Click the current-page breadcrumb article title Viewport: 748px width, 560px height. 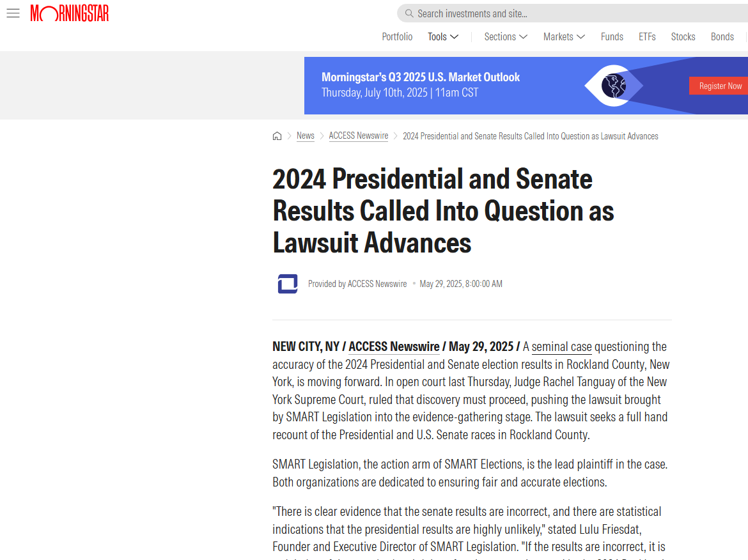point(531,136)
